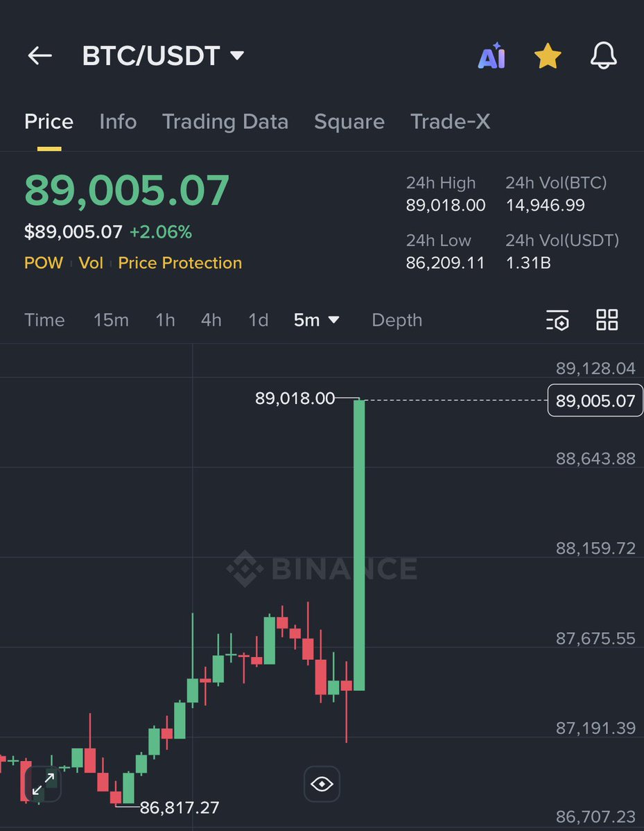Show the Depth chart

point(397,320)
